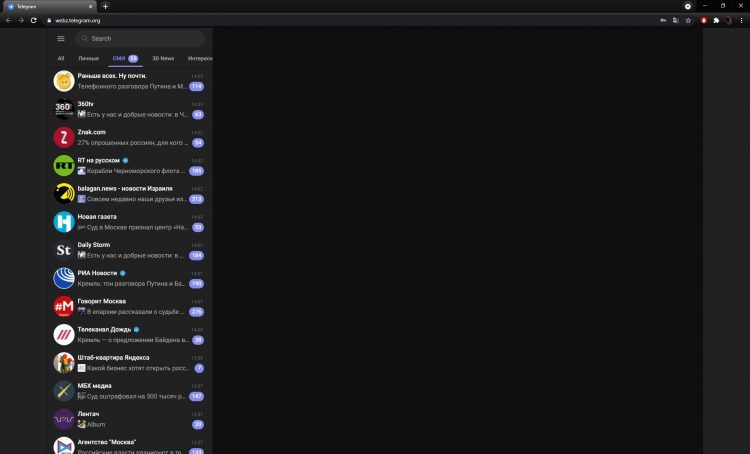
Task: Open the МБХ медиа chat
Action: coord(130,391)
